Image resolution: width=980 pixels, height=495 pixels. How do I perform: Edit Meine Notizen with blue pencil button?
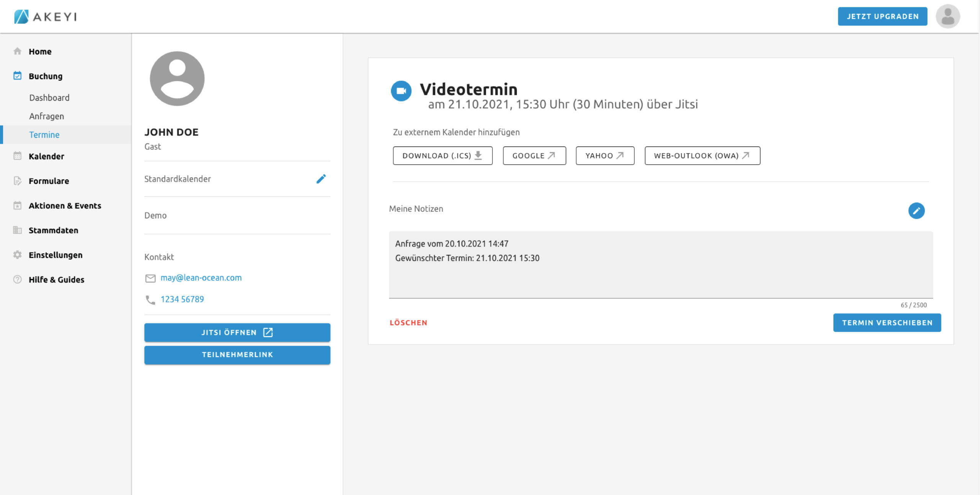[916, 211]
